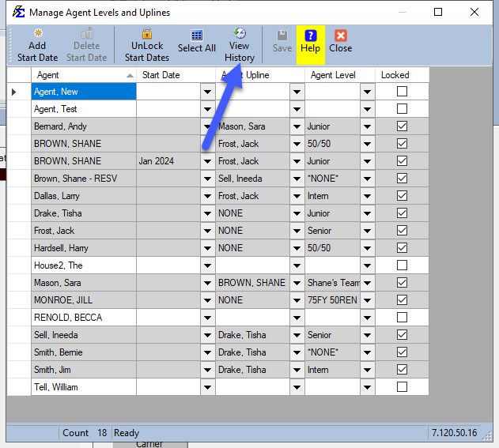Select the RENOLD, BECCA agent cell
499x448 pixels.
point(84,318)
